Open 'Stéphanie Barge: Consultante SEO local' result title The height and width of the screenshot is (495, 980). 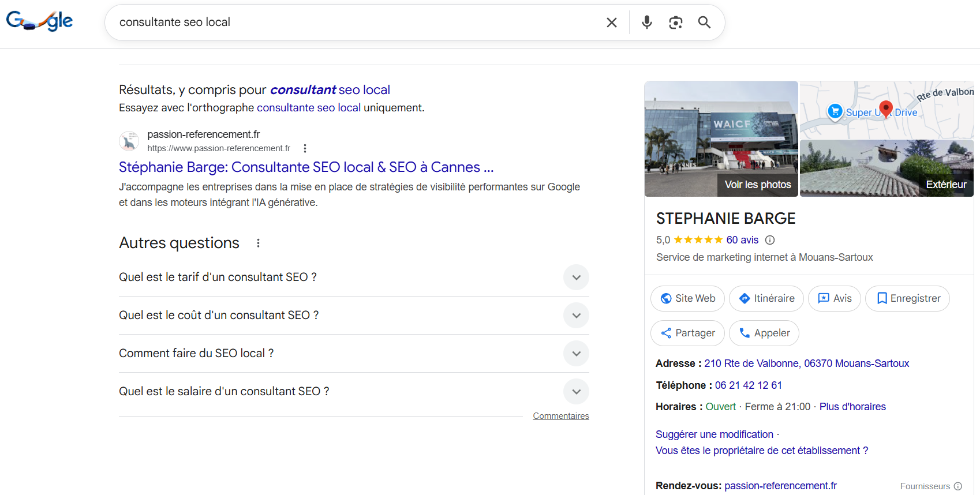point(306,167)
